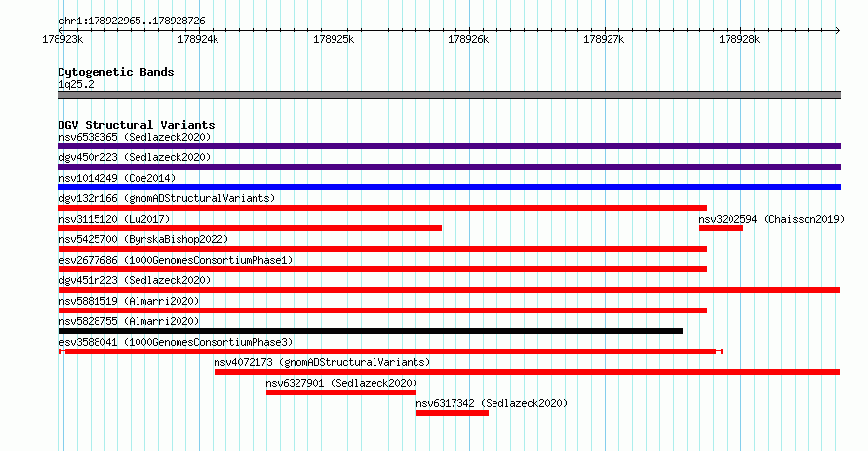Click the 178927k ruler label
Screen dimensions: 868x451
pyautogui.click(x=604, y=39)
